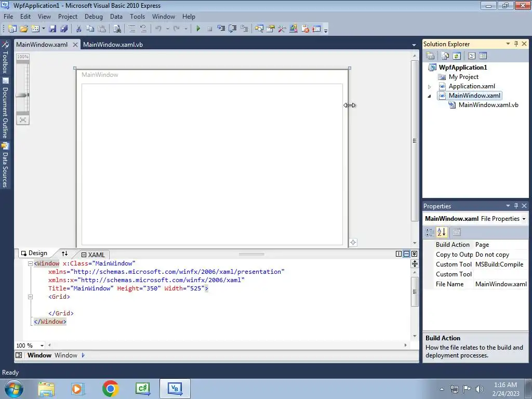Show Properties icon in Solution Explorer toolbar
This screenshot has height=399, width=532.
click(x=430, y=56)
